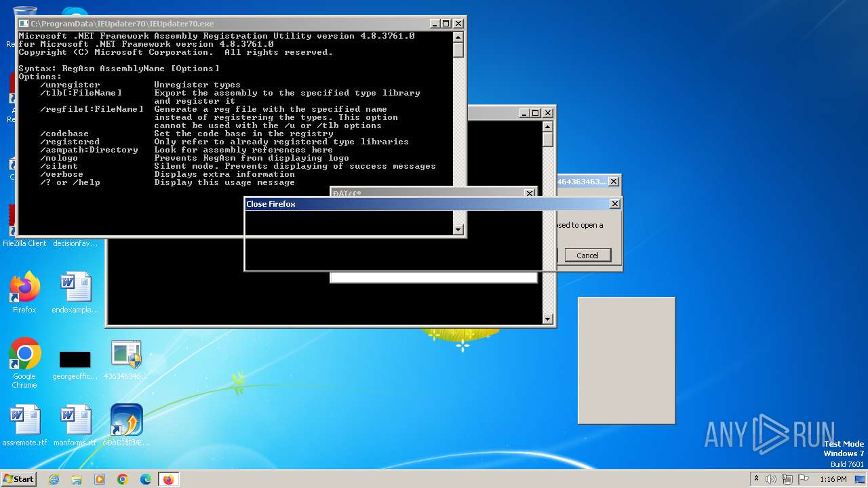The image size is (868, 488).
Task: Open the network tray icon
Action: coord(788,479)
